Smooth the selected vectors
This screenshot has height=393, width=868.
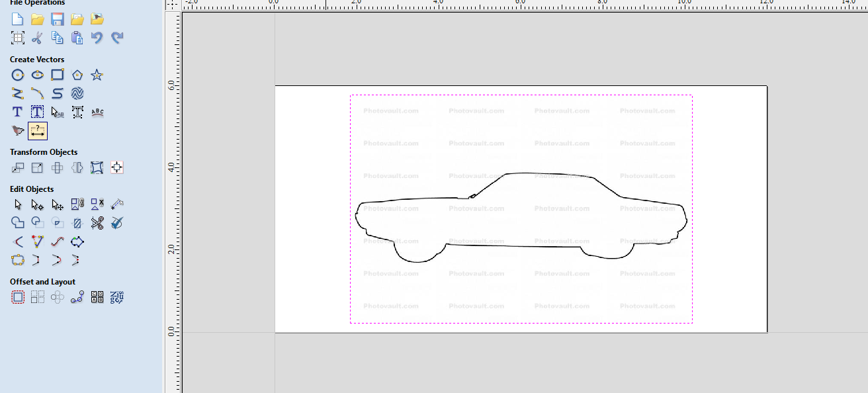[x=58, y=241]
